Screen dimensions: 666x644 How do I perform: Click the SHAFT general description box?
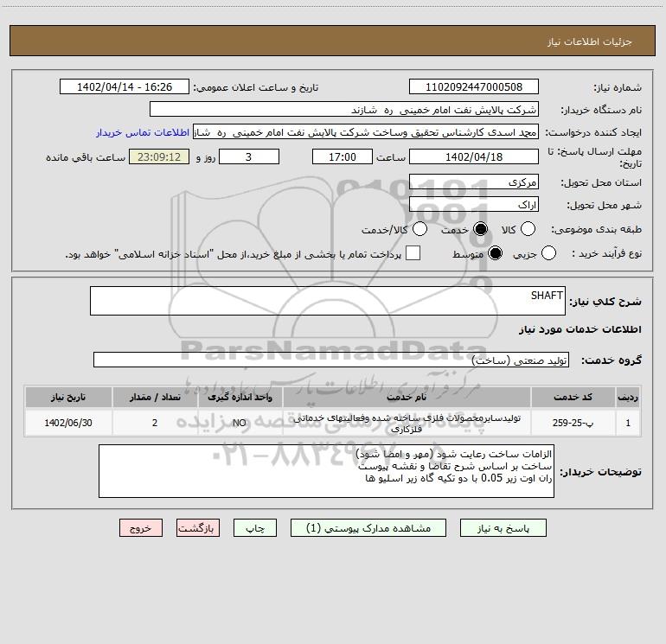tap(328, 301)
